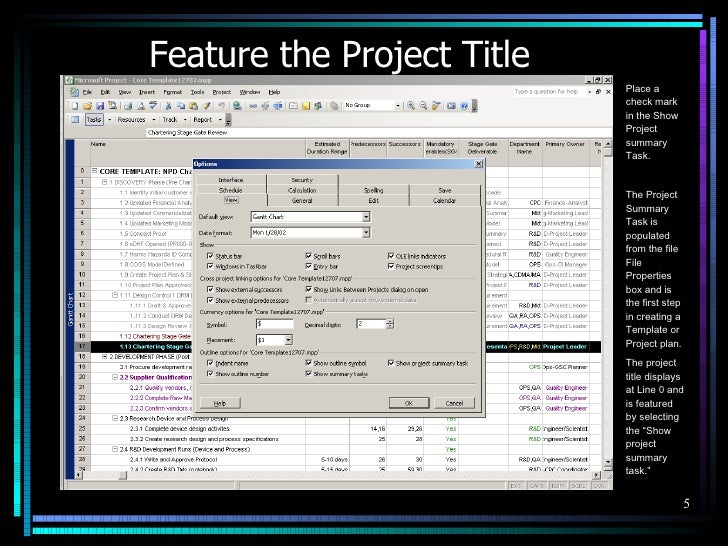Click the Resources Project Guide button

(131, 120)
